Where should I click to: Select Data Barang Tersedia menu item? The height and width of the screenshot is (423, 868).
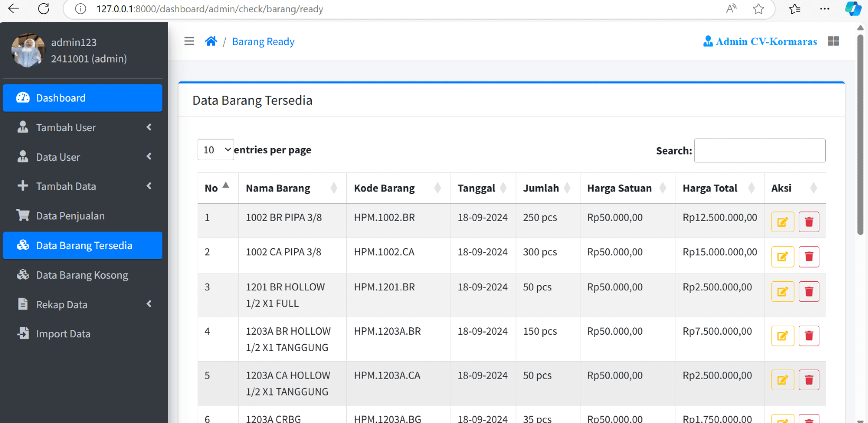pyautogui.click(x=82, y=245)
